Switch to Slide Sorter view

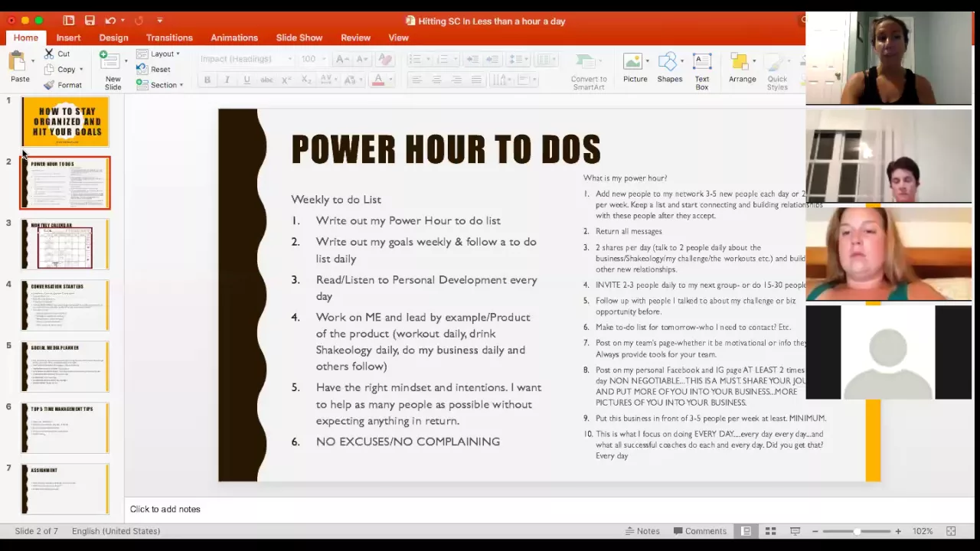770,531
